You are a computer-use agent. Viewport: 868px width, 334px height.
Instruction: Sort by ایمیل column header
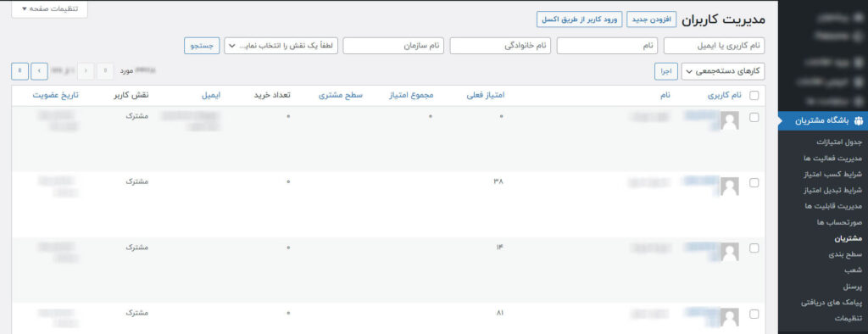210,95
